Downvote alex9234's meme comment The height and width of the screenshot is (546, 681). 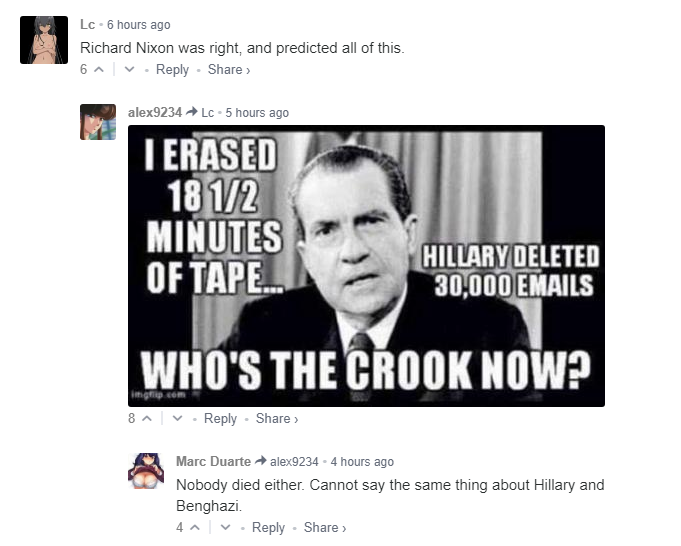(177, 419)
